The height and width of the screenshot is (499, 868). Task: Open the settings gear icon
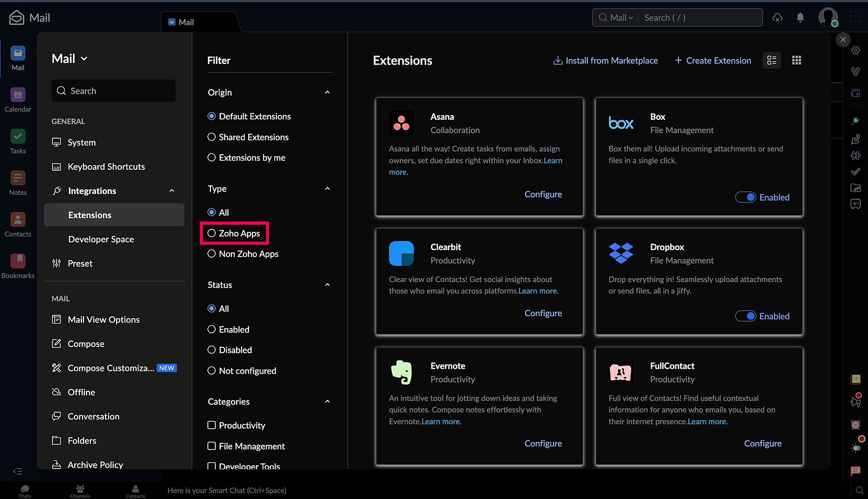855,50
